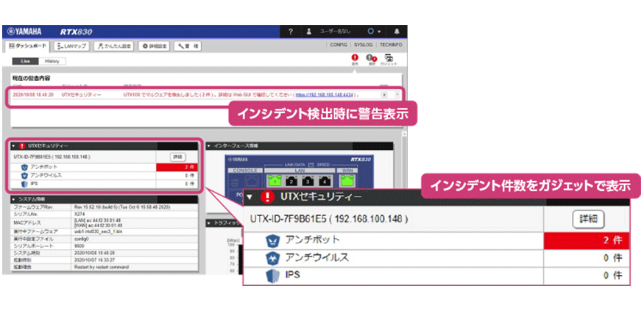Screen dimensions: 644x330
Task: Click Anti-Virus shield icon in small gadget
Action: [24, 176]
